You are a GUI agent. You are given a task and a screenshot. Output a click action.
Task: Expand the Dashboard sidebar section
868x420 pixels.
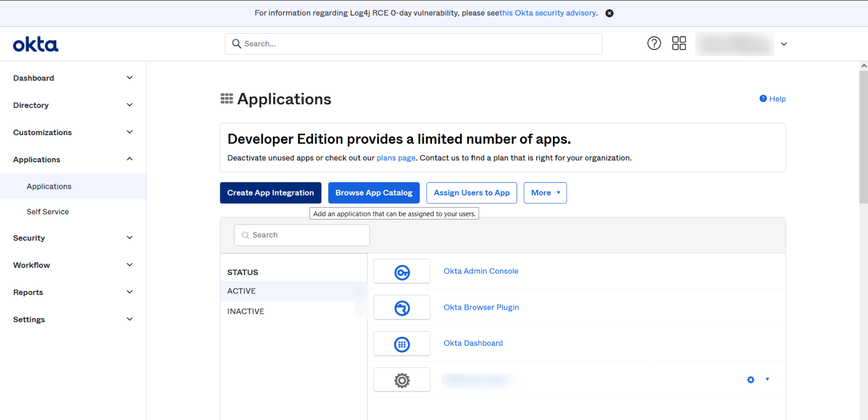[x=130, y=78]
